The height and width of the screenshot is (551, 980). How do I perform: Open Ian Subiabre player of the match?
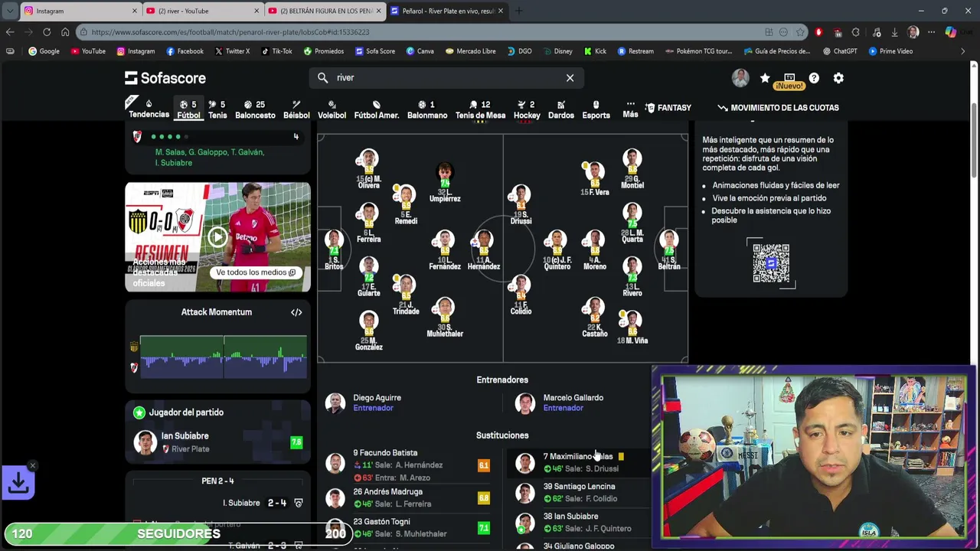217,442
